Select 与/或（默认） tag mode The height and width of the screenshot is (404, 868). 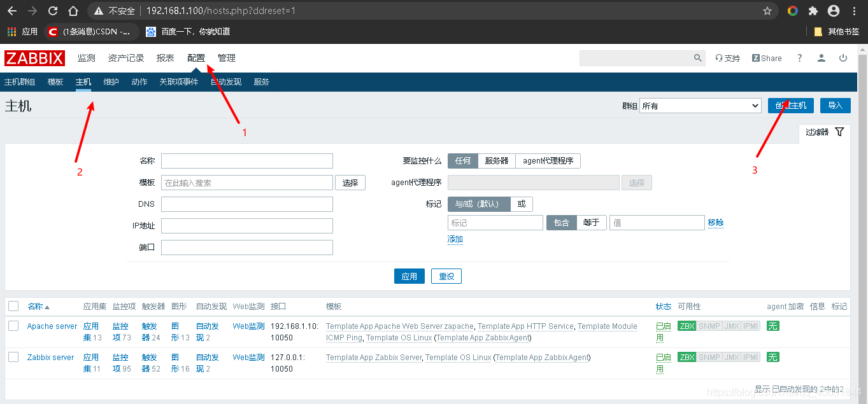click(x=480, y=204)
